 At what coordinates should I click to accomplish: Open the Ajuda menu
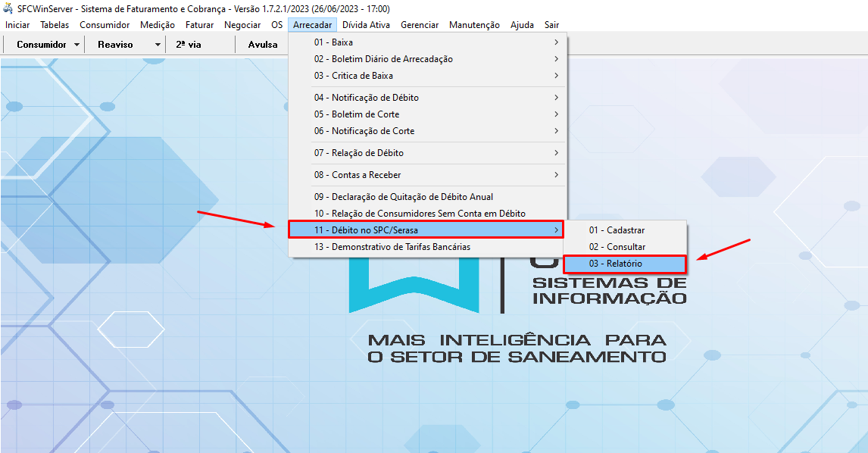point(522,25)
